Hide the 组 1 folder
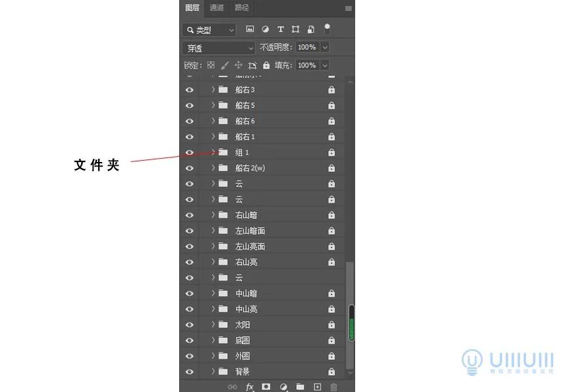This screenshot has height=392, width=569. pos(189,152)
